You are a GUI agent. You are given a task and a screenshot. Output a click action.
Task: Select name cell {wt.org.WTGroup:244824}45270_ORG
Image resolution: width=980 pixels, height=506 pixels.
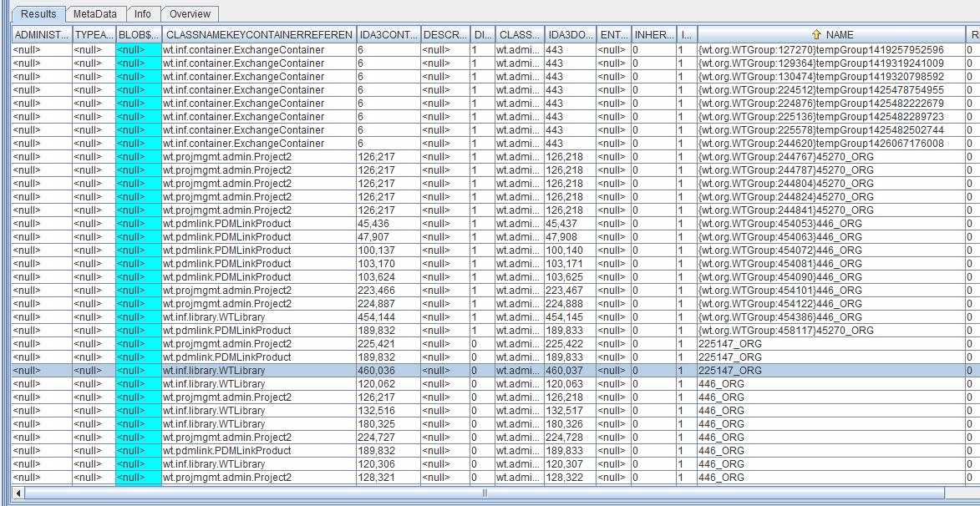click(x=831, y=197)
